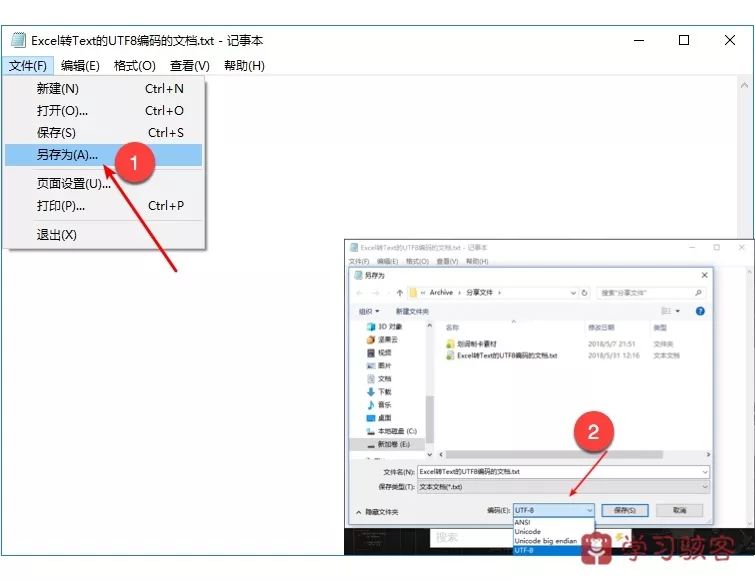The width and height of the screenshot is (755, 581).
Task: Click the 取消 button
Action: tap(680, 510)
